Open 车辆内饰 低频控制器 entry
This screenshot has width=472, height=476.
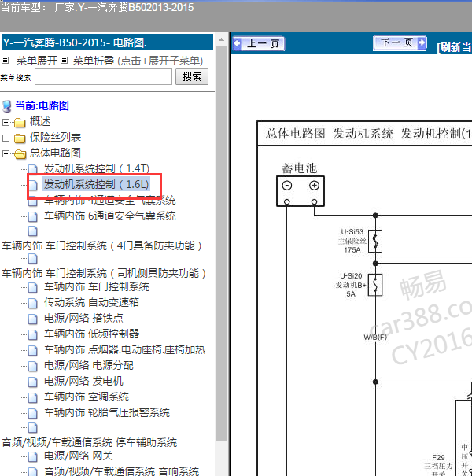pos(92,334)
